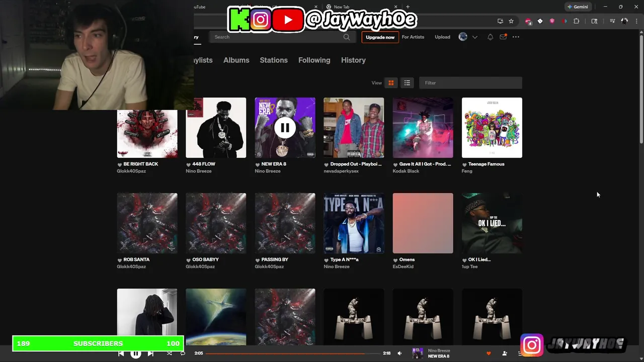
Task: Open the History tab
Action: point(353,60)
